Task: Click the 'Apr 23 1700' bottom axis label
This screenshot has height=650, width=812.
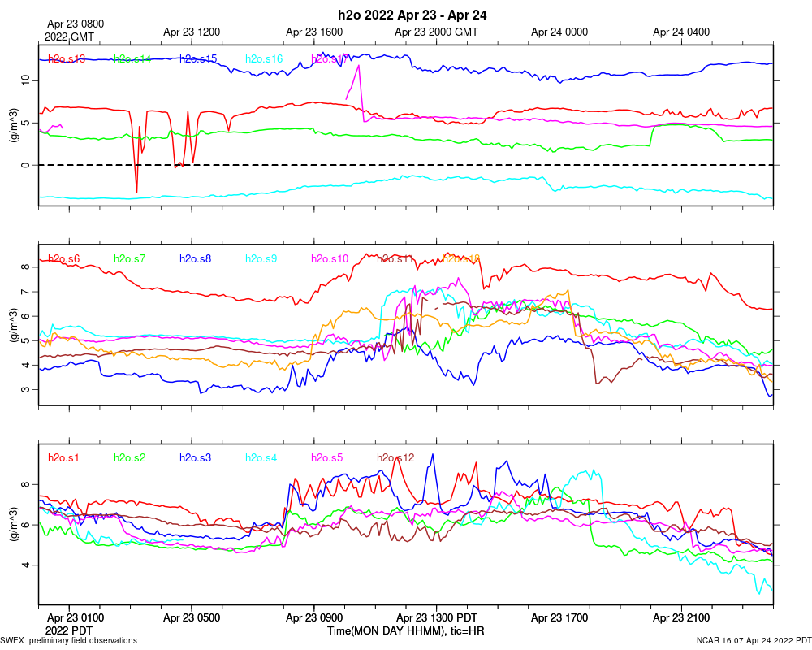Action: coord(559,618)
